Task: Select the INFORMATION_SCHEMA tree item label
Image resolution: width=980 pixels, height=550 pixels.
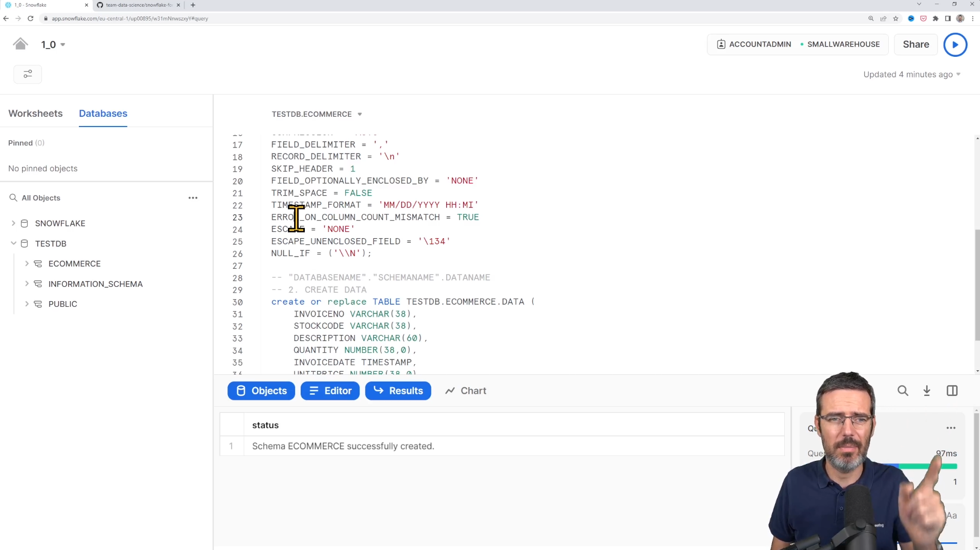Action: click(95, 284)
